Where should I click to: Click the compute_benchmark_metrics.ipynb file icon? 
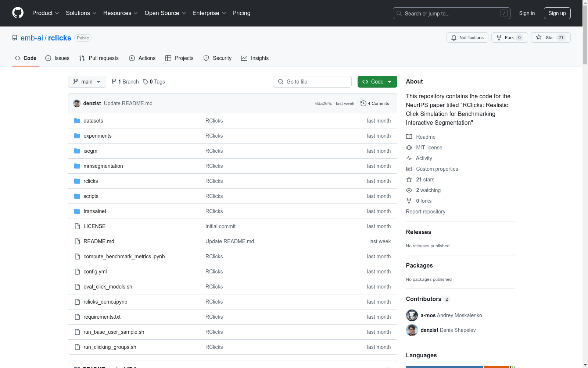point(77,256)
